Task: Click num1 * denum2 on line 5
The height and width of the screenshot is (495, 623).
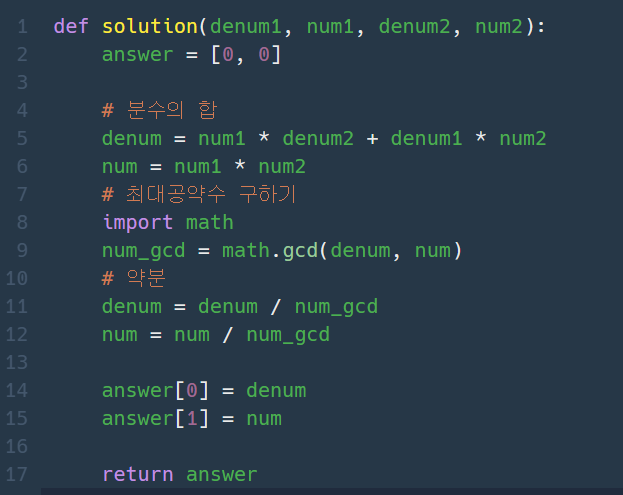Action: 276,139
